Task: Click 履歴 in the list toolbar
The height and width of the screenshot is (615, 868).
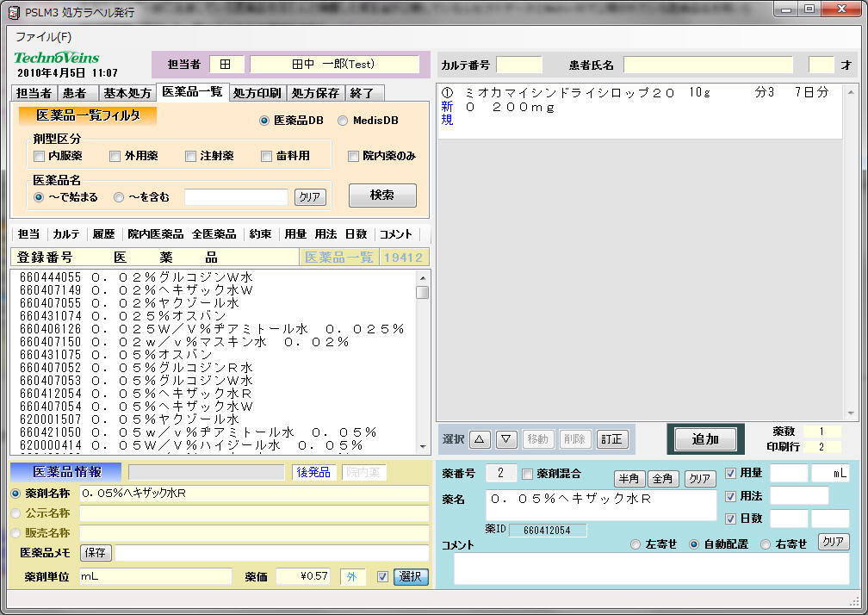Action: coord(103,234)
